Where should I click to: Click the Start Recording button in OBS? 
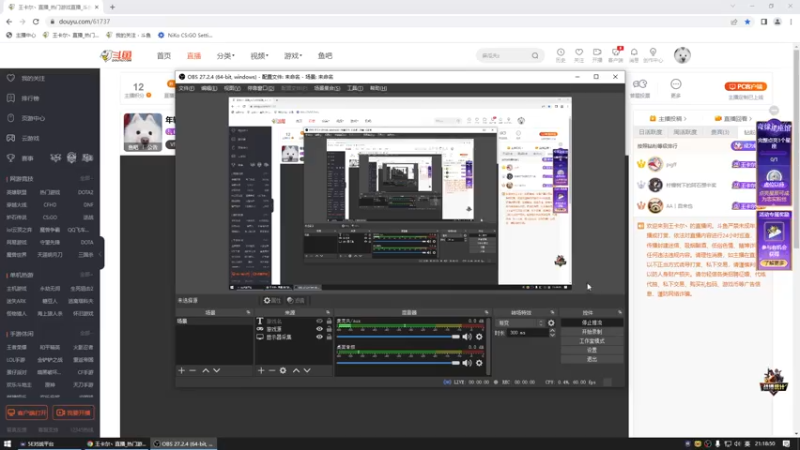[x=592, y=332]
